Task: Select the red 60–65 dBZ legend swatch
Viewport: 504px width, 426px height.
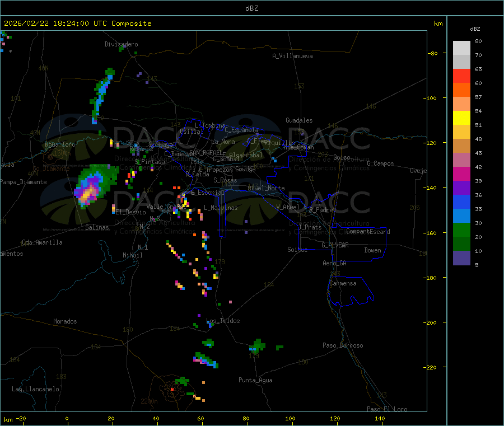Action: (461, 76)
